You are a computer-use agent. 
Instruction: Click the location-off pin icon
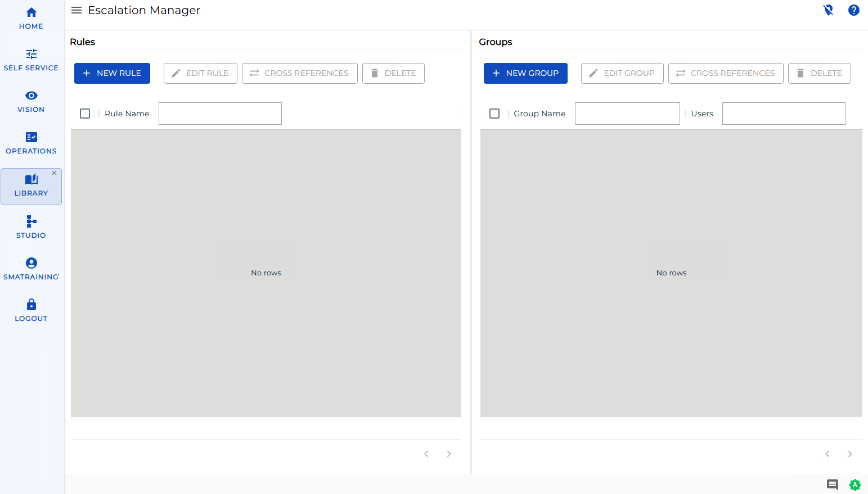click(x=828, y=10)
